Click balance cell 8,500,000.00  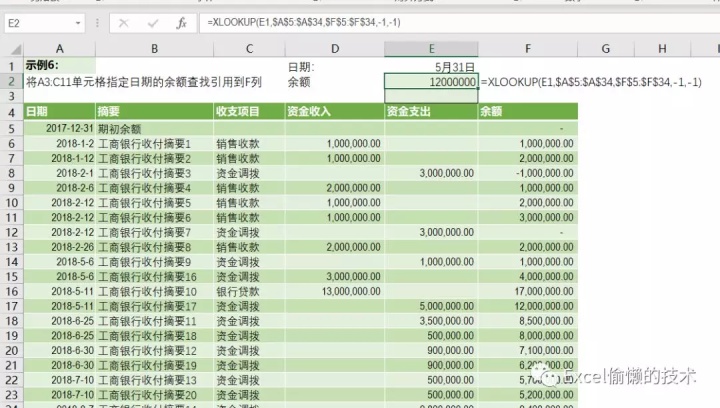528,321
